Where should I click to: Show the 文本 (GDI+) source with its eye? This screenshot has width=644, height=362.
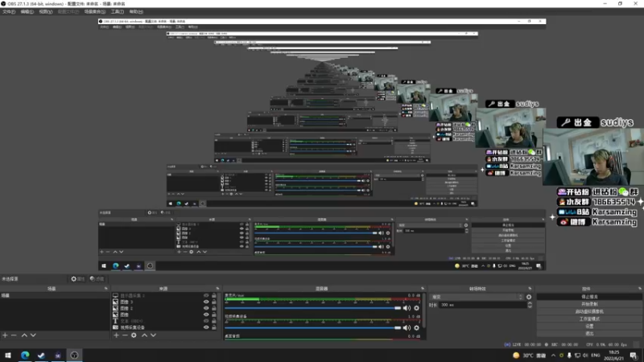click(206, 321)
